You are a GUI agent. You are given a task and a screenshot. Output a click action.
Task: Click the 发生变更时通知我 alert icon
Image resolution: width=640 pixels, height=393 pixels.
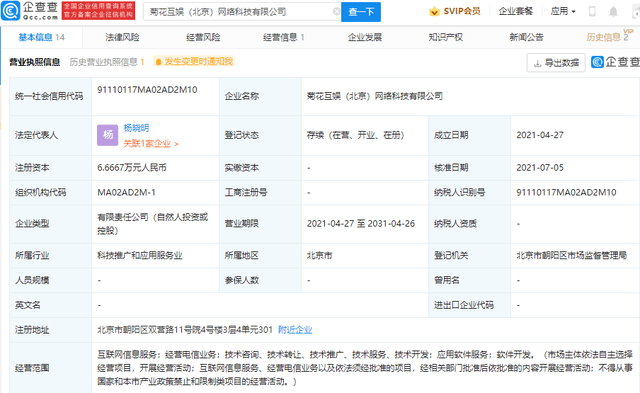(x=158, y=62)
